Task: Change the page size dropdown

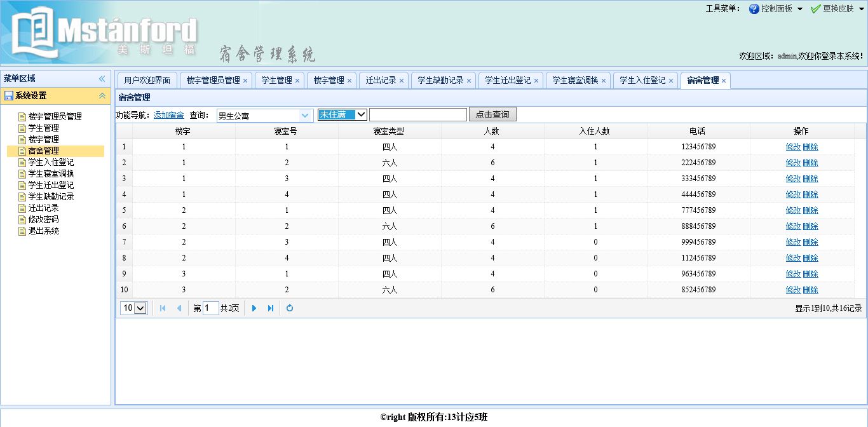Action: [134, 308]
